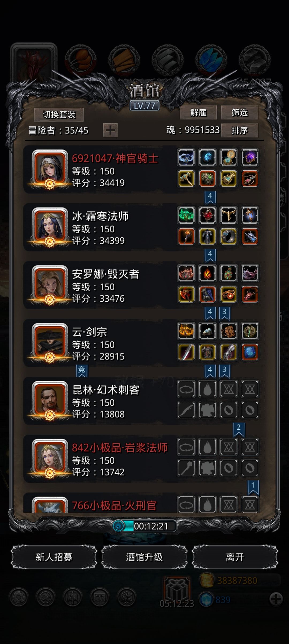Click the 离开 leave button

(235, 557)
